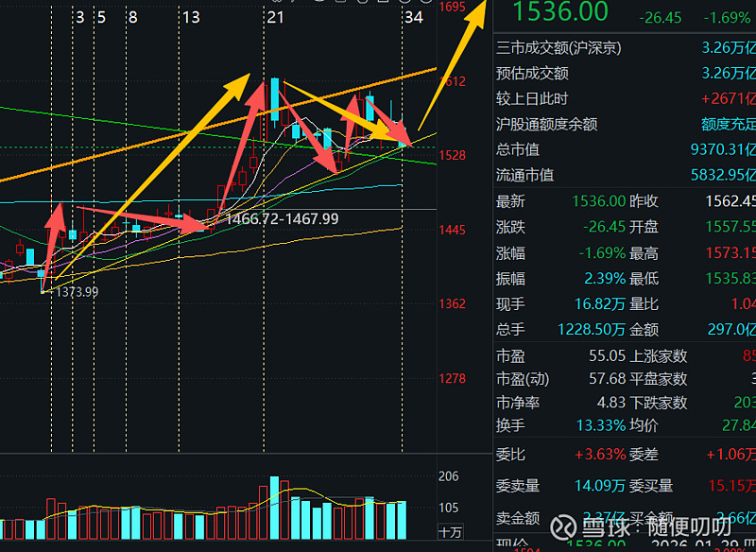Click the 1278 price axis label
This screenshot has height=552, width=756.
point(453,378)
